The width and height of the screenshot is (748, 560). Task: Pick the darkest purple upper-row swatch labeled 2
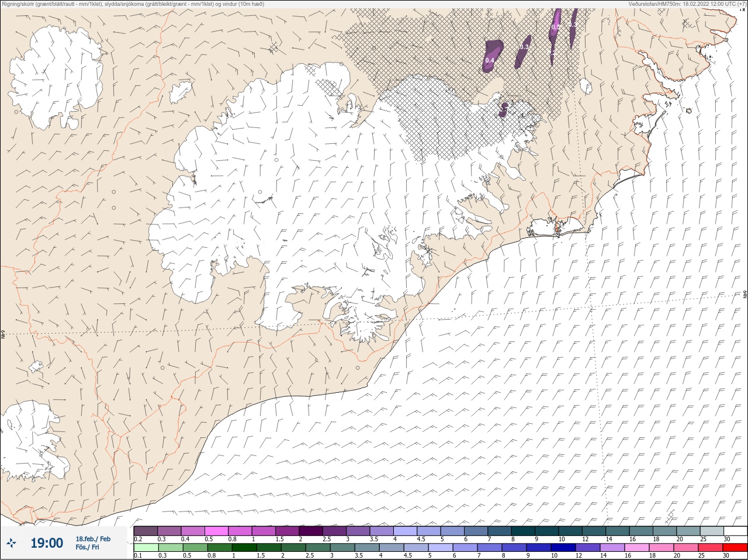coord(311,531)
